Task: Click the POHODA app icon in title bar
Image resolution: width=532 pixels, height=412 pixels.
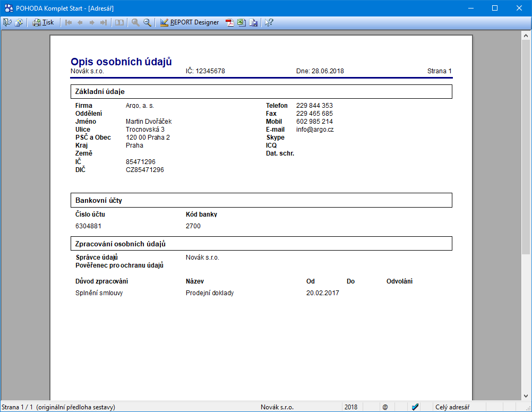Action: coord(8,8)
